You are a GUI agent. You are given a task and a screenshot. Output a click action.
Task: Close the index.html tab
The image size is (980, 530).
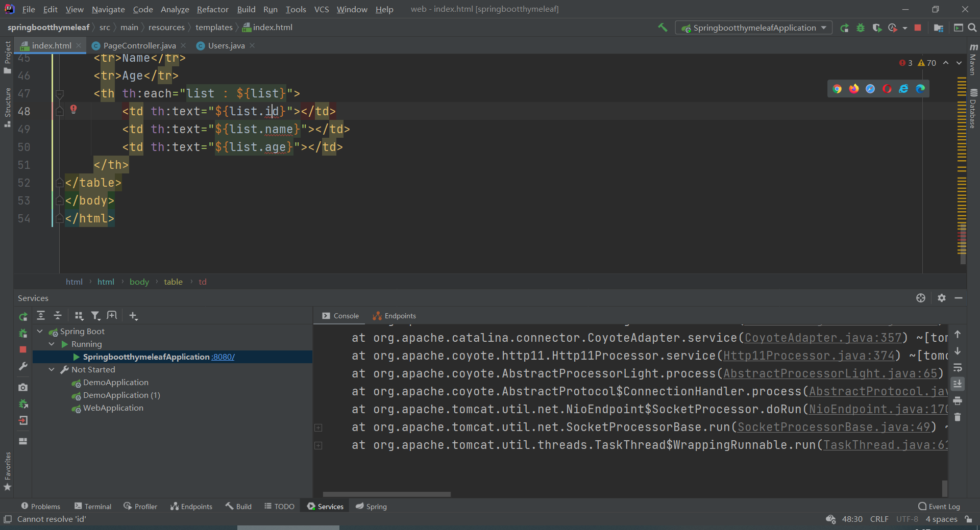point(79,45)
